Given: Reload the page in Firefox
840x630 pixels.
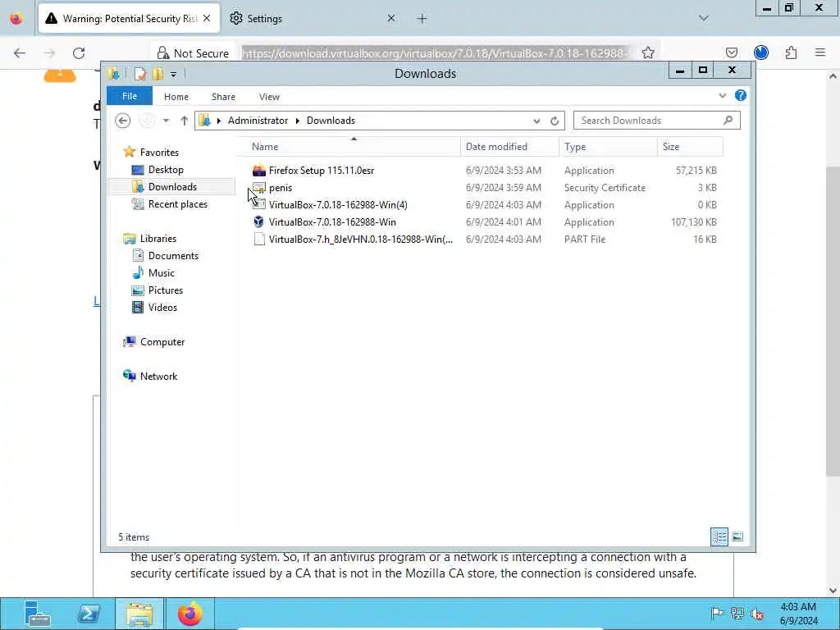Looking at the screenshot, I should click(79, 53).
